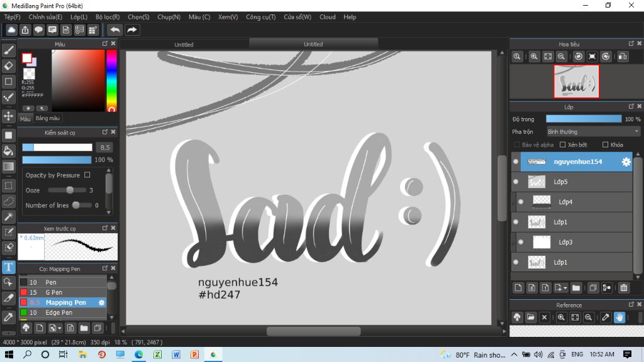
Task: Switch to the first Untitled tab
Action: [x=184, y=45]
